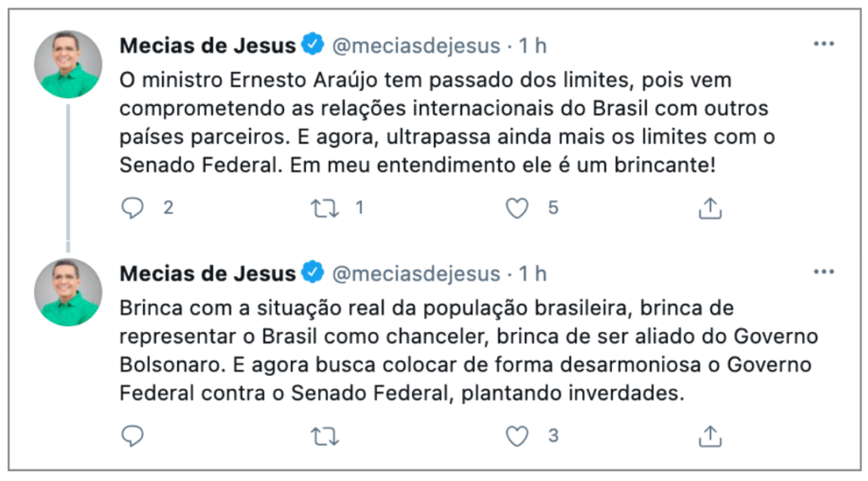Open Mecias de Jesus name on second tweet
This screenshot has height=481, width=868.
click(x=208, y=274)
